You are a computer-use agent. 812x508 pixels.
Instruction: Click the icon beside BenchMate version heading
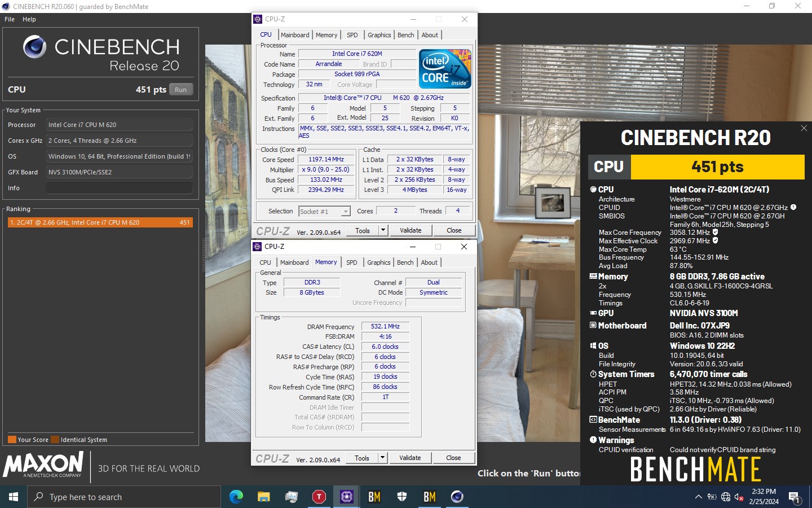click(x=593, y=420)
